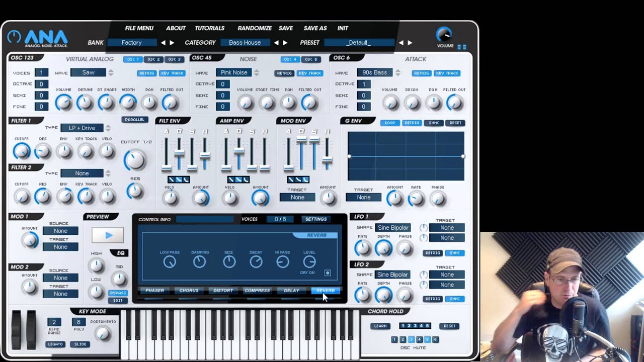Click the Filt Env Decay slider
644x362 pixels.
179,153
